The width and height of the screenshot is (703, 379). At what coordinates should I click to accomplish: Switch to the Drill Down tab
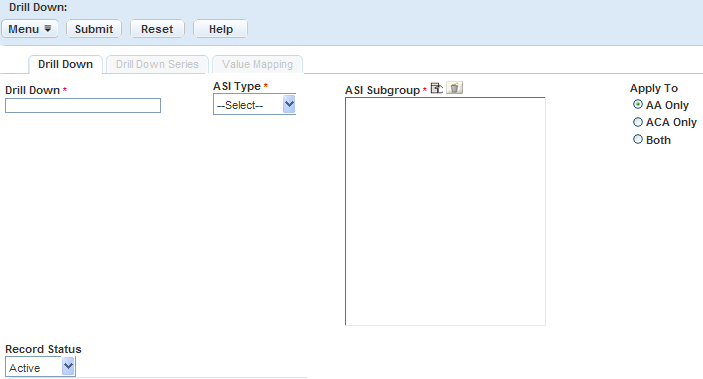coord(65,65)
